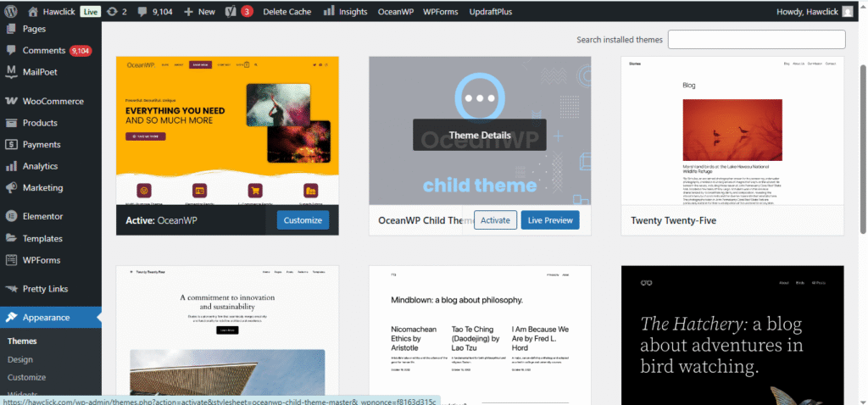
Task: Click the Marketing megaphone icon
Action: tap(11, 187)
